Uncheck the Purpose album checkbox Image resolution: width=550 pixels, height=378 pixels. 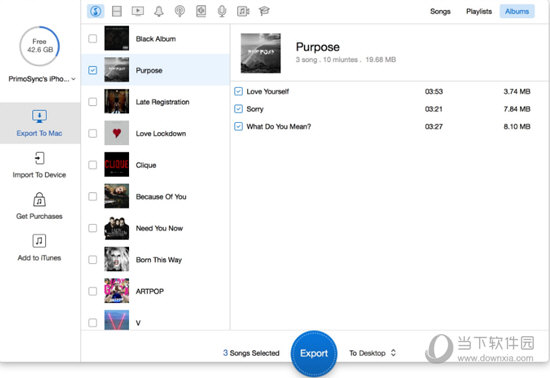[93, 70]
